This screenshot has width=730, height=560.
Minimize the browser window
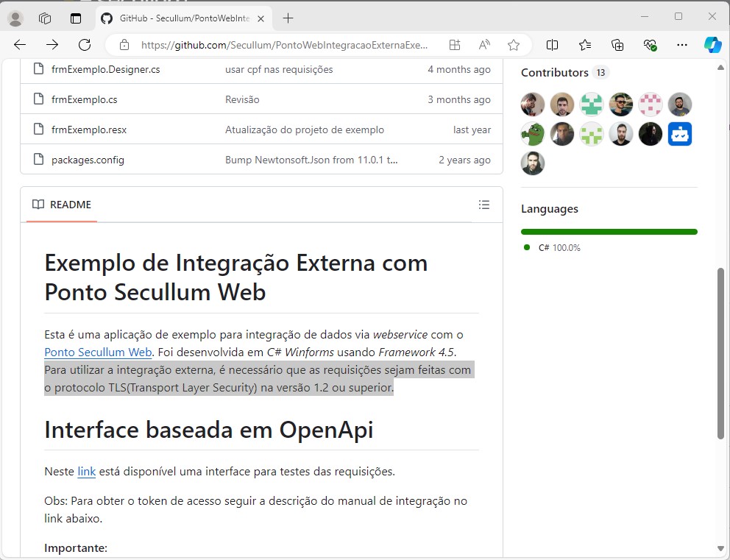645,17
